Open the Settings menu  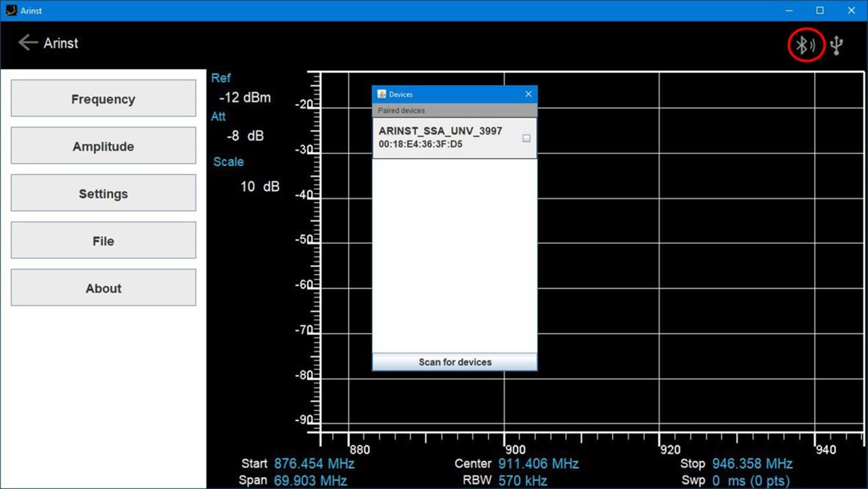104,194
